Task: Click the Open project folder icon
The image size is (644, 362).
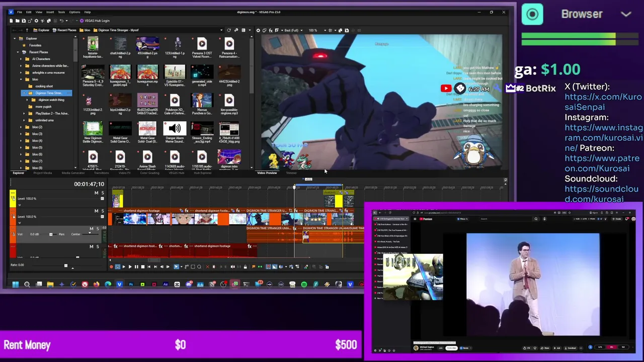Action: [x=18, y=21]
